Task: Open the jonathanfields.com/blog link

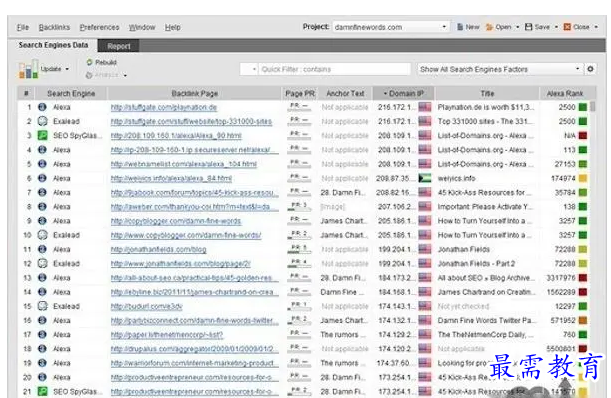Action: pos(158,249)
